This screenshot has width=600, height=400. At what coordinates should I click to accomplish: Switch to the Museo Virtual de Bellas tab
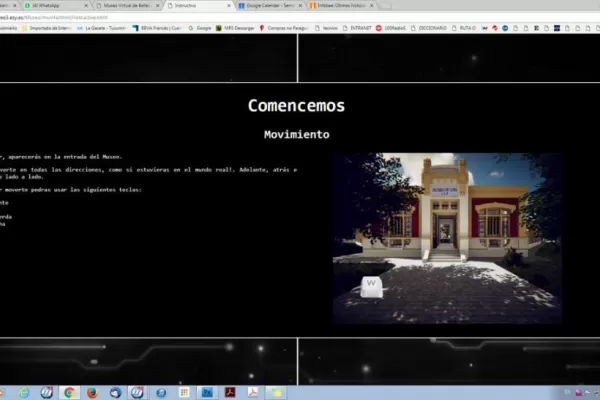point(126,6)
